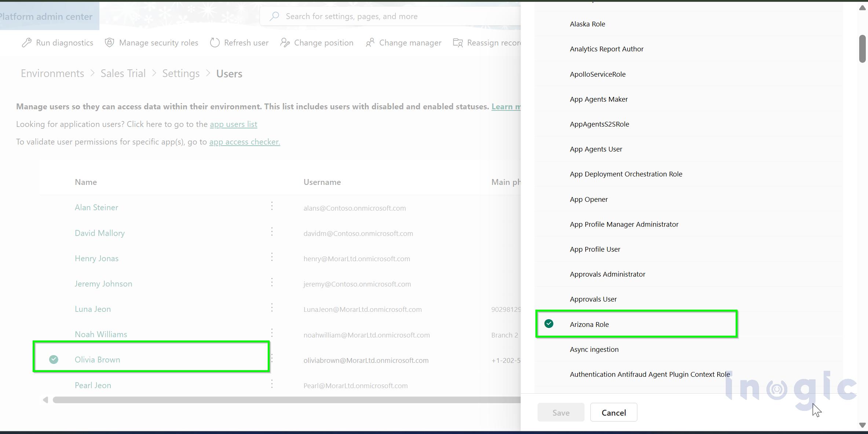
Task: Open Alan Steiner user record
Action: tap(96, 207)
